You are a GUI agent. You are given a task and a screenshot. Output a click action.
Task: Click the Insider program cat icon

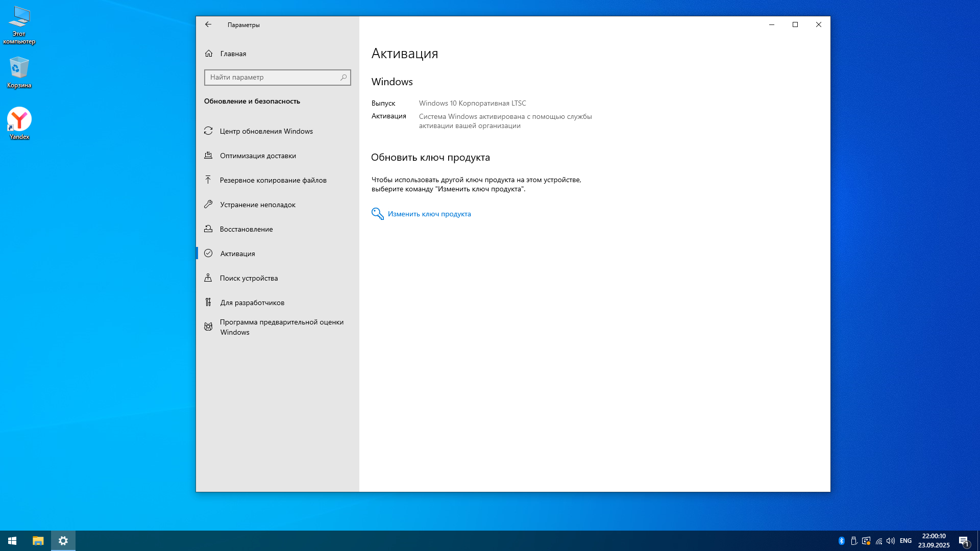click(208, 327)
